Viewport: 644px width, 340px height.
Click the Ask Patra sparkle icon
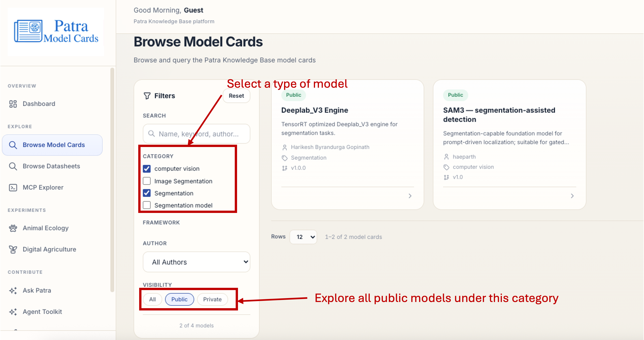[13, 291]
